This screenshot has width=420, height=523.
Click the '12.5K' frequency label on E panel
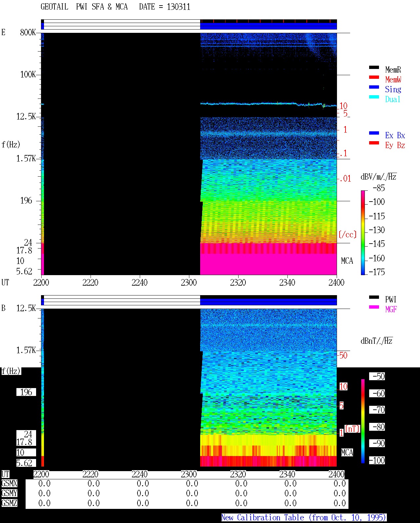pyautogui.click(x=26, y=116)
